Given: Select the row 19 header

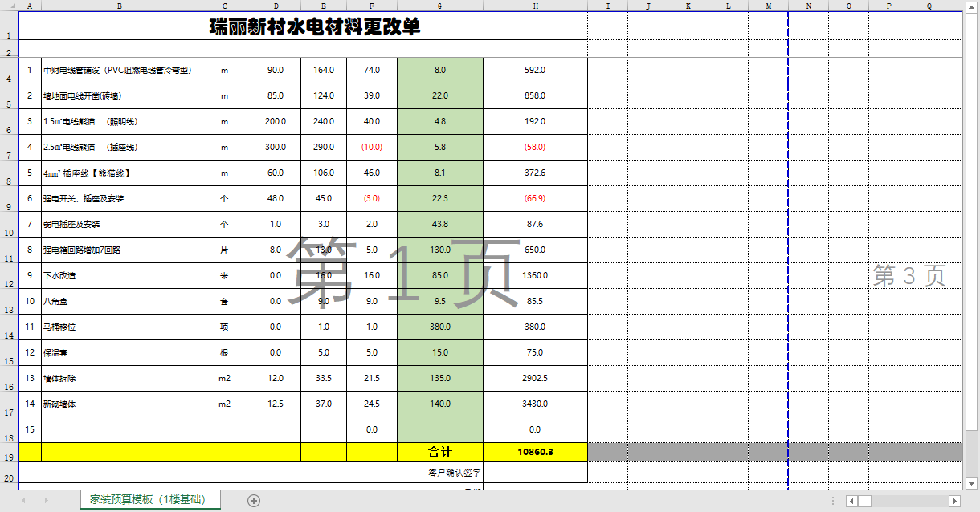Looking at the screenshot, I should [9, 457].
